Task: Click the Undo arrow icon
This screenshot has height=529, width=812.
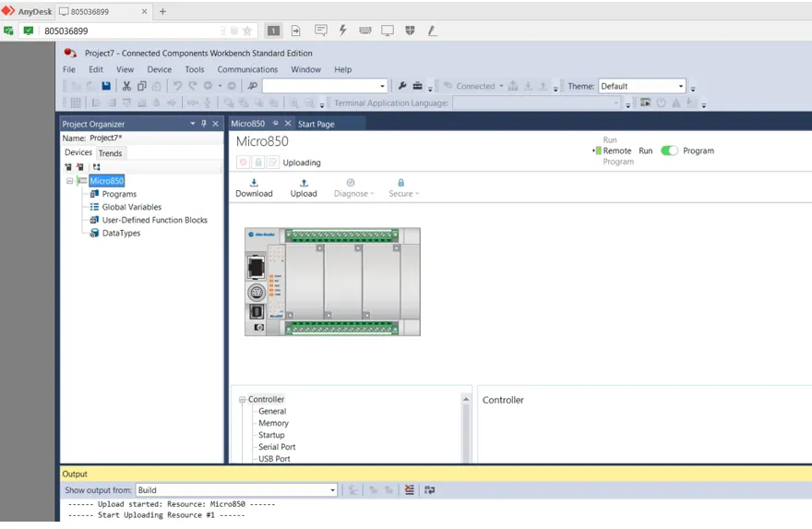Action: pyautogui.click(x=177, y=86)
